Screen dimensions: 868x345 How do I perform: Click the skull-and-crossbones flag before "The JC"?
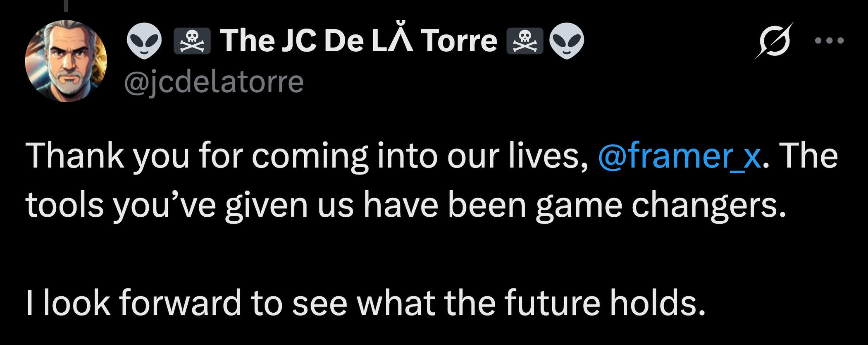point(192,41)
